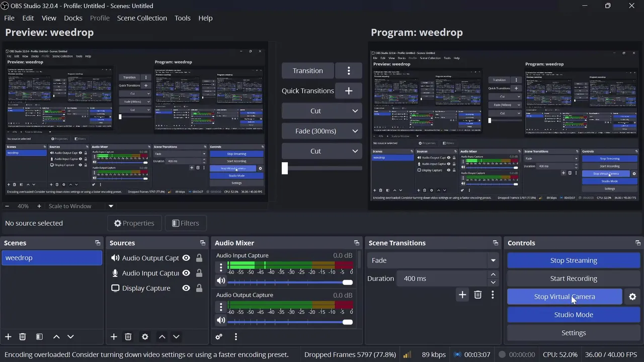Pop out the Scene Transitions dock
644x362 pixels.
tap(496, 243)
